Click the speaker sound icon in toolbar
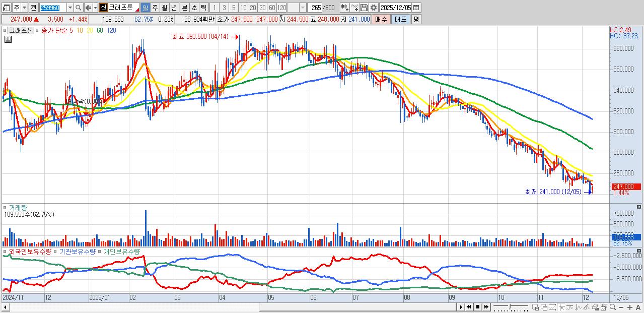This screenshot has width=644, height=313. (88, 8)
